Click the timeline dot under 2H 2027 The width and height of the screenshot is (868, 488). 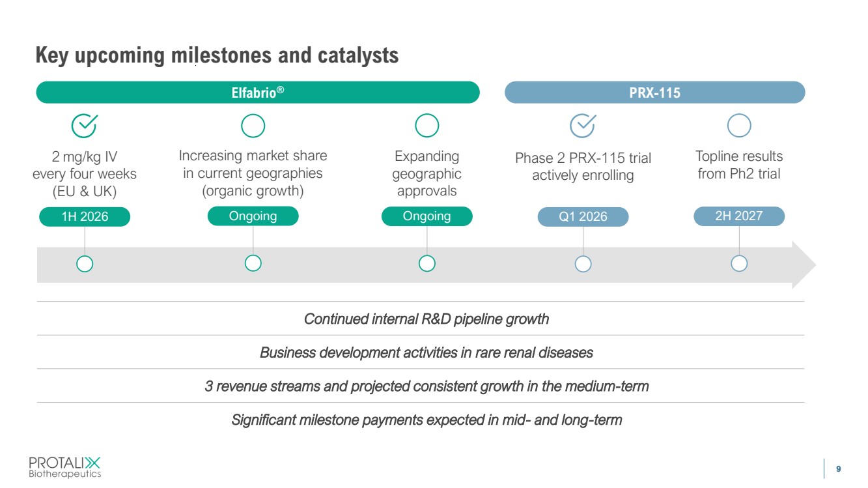[x=738, y=264]
